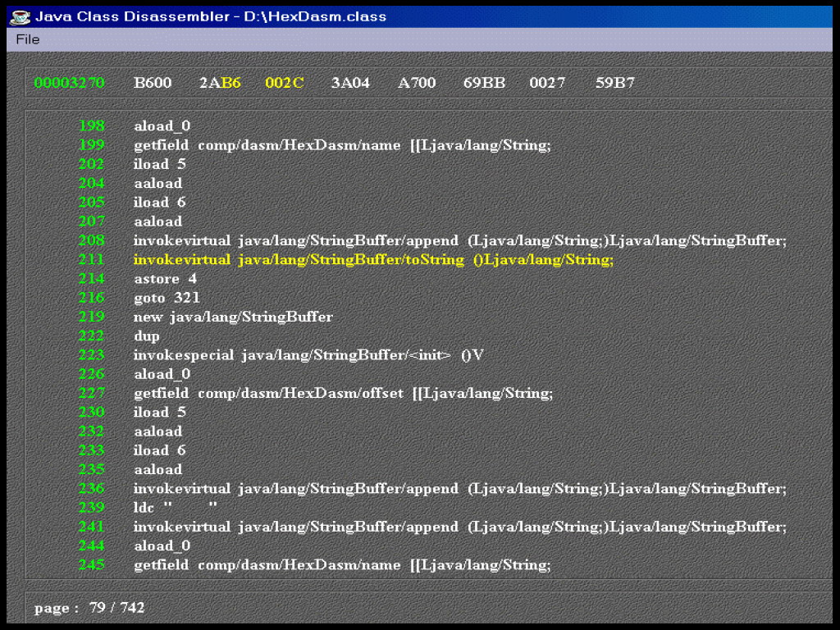840x630 pixels.
Task: Select the highlighted invokevirtual toString instruction
Action: [x=373, y=260]
